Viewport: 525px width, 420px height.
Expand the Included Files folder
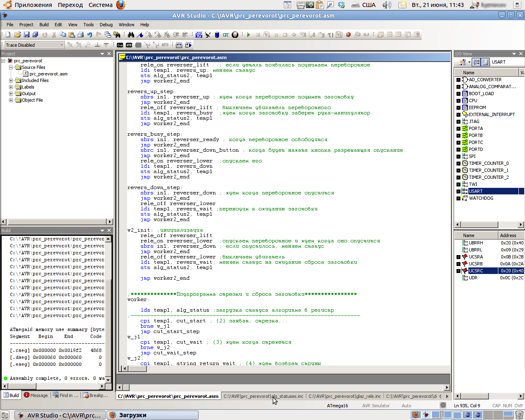tap(11, 80)
